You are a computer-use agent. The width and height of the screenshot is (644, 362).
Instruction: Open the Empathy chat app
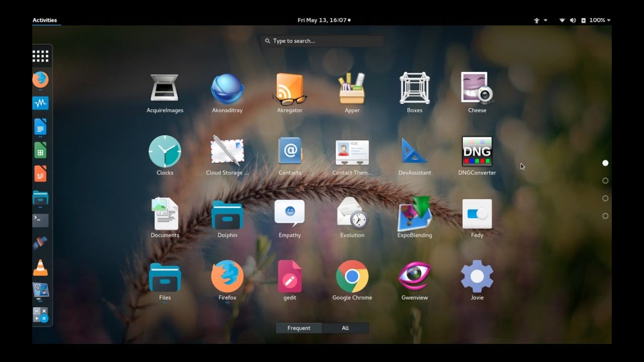[290, 213]
